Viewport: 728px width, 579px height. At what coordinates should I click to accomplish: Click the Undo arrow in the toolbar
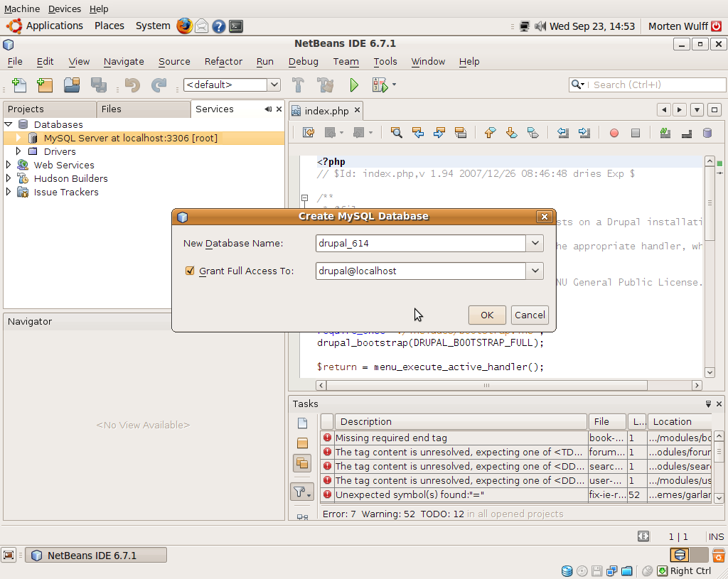click(132, 85)
